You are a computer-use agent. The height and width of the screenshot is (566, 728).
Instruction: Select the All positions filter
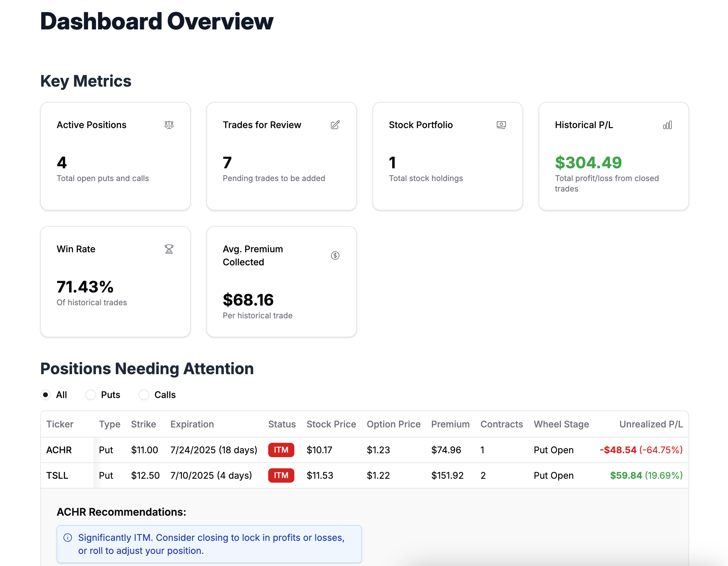tap(45, 395)
